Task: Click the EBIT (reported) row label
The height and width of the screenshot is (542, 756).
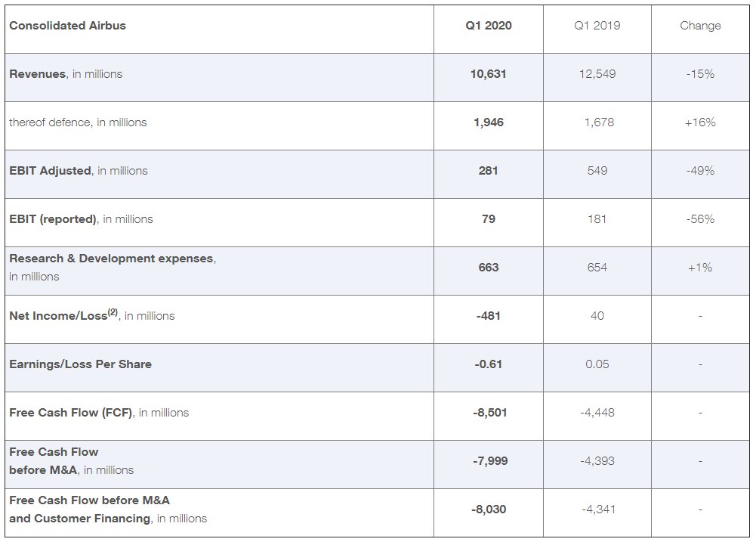Action: pos(81,219)
